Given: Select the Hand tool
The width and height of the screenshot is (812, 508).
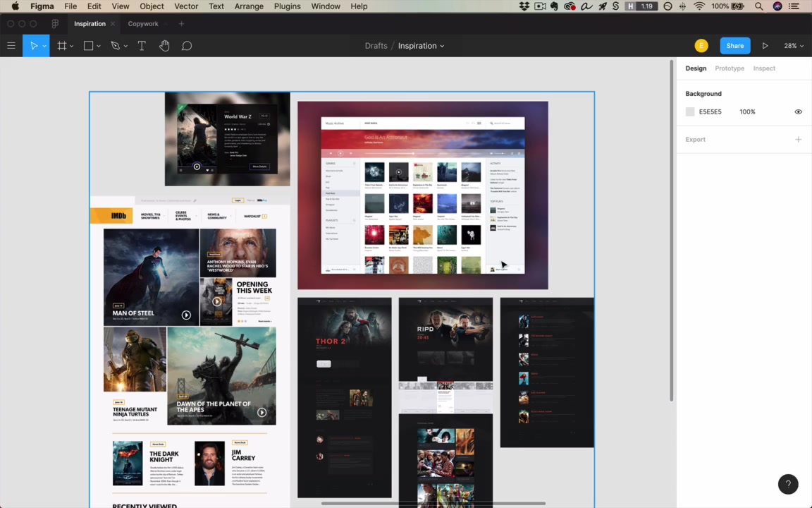Looking at the screenshot, I should coord(164,46).
